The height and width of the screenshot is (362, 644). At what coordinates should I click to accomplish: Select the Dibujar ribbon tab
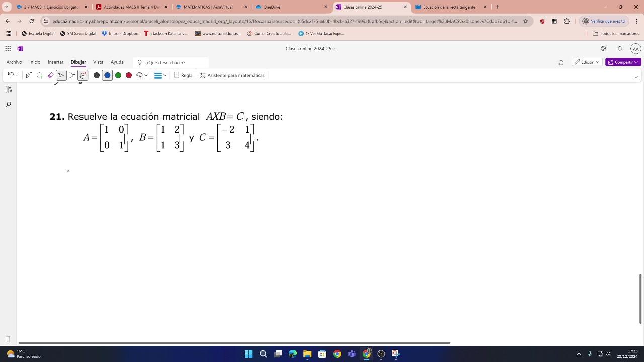point(78,62)
